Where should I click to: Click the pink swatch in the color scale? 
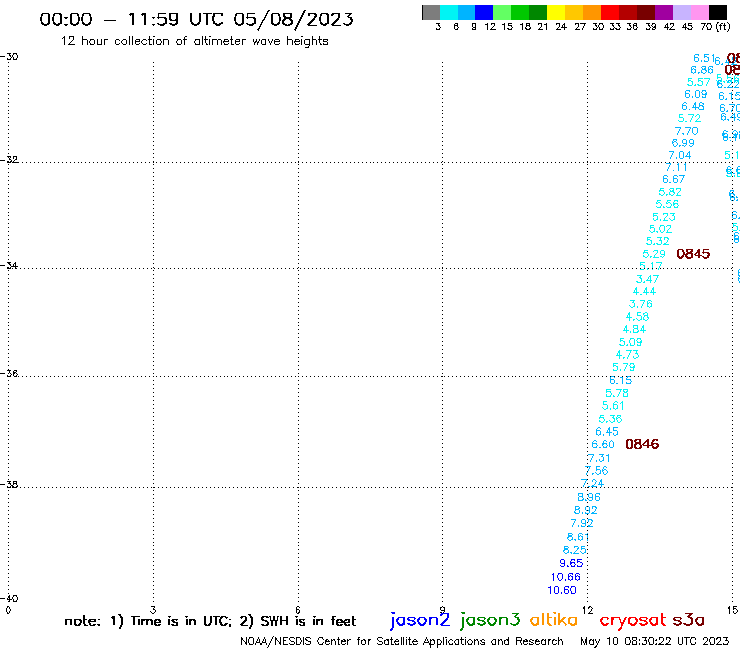pyautogui.click(x=700, y=12)
